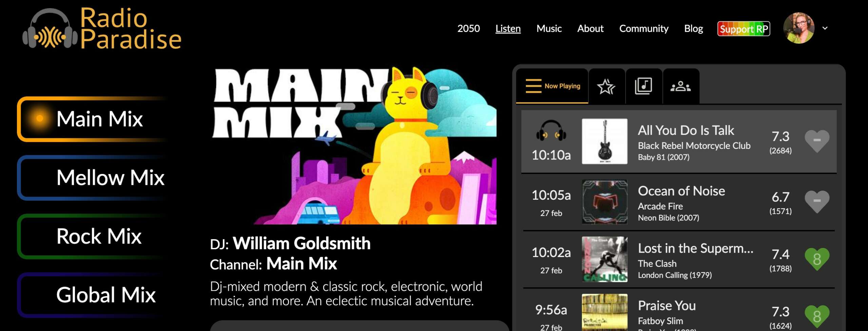Open the Listen link in navigation

tap(508, 28)
